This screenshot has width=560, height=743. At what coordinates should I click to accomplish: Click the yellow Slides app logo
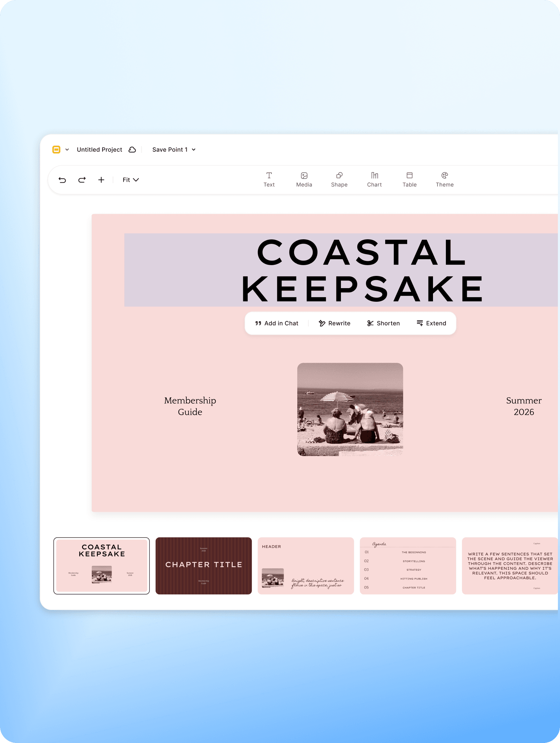point(57,149)
